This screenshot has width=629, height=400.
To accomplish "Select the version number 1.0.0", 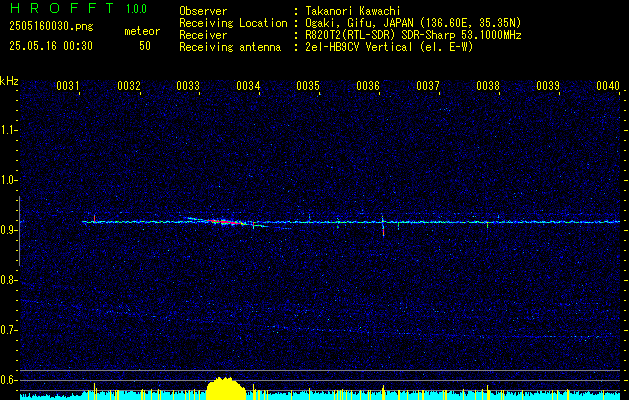I will pos(136,9).
